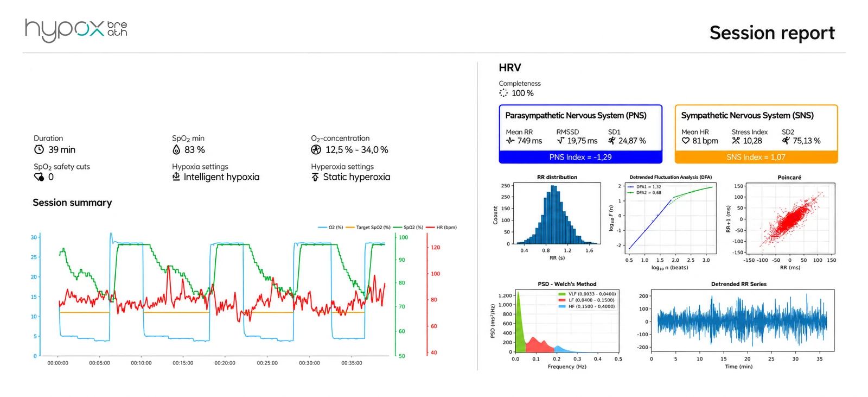Open the Detrended RR Series chart

point(743,321)
